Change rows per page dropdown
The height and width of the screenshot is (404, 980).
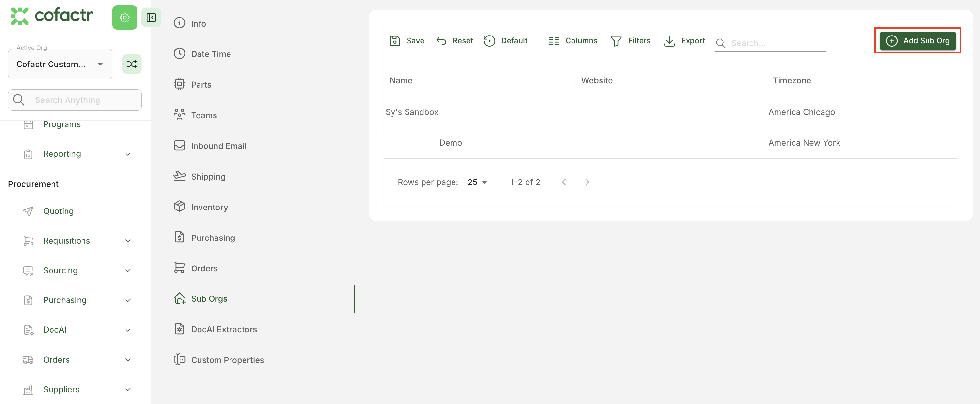point(477,182)
